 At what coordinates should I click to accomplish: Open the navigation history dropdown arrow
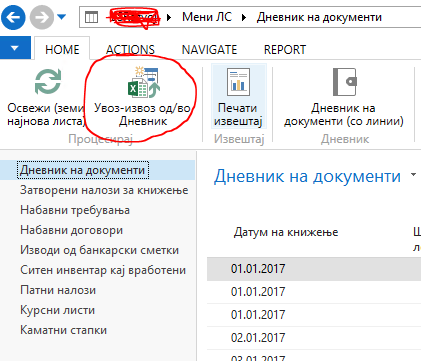tap(61, 17)
